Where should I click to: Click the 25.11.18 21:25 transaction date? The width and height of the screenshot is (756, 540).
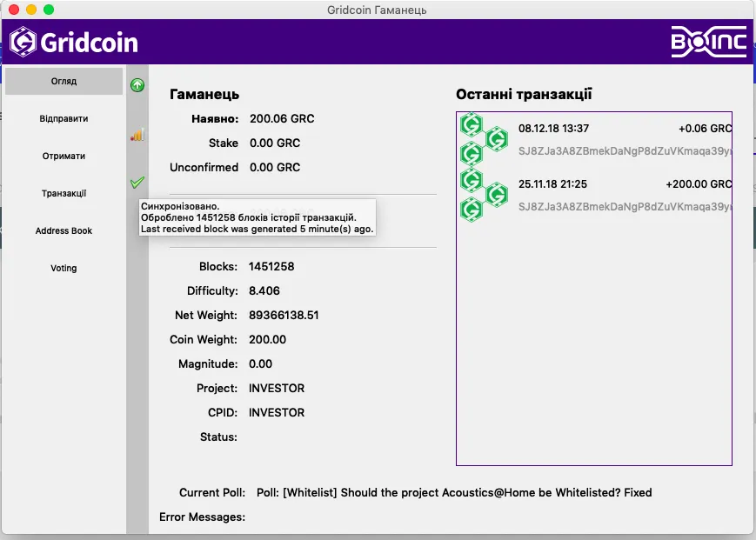(x=552, y=184)
